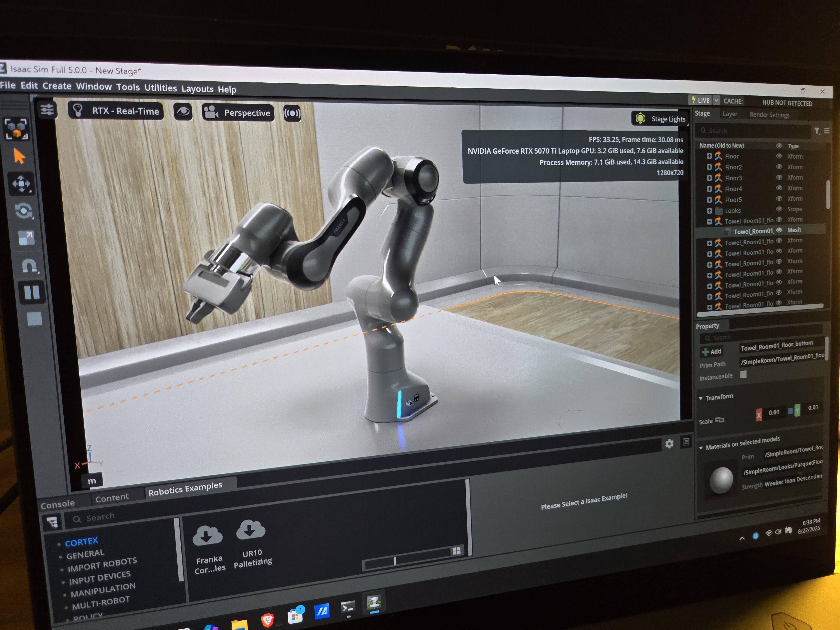Open the Utilities menu

(160, 88)
